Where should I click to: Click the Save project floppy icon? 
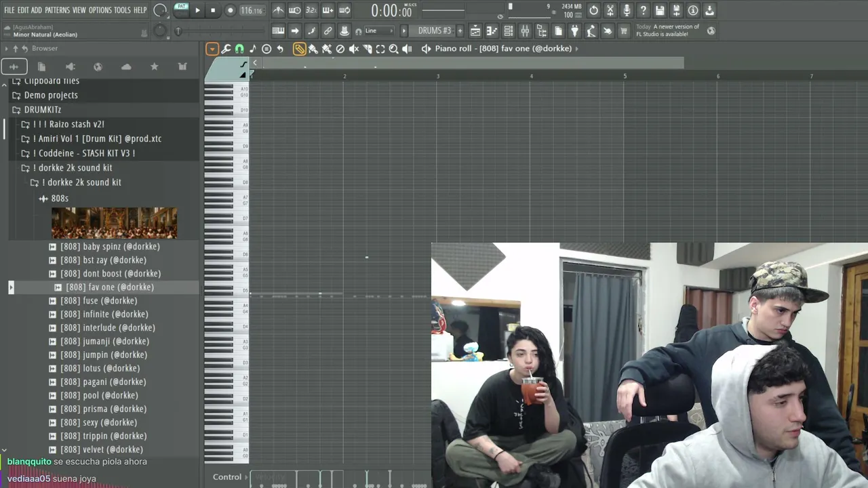[x=660, y=10]
